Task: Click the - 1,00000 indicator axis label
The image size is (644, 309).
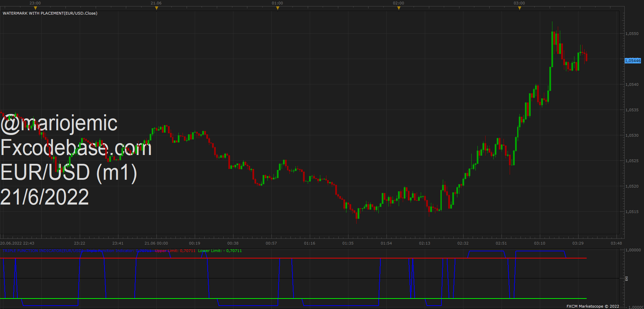Action: click(x=634, y=307)
